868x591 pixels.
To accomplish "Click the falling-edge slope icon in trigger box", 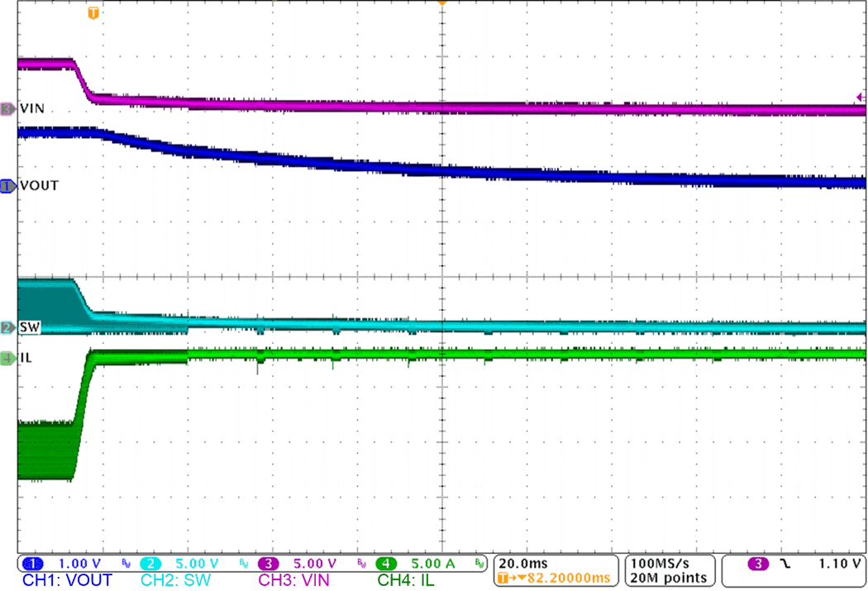I will click(x=787, y=565).
